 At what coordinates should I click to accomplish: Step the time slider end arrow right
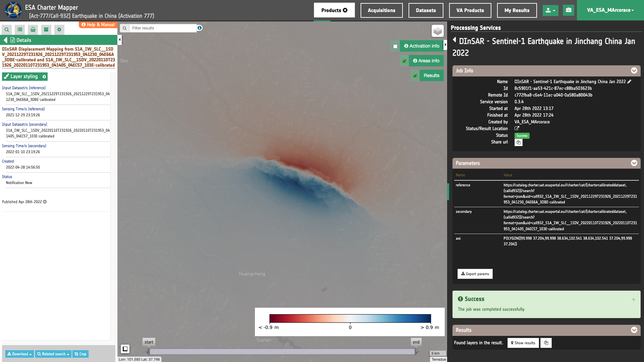[x=417, y=352]
